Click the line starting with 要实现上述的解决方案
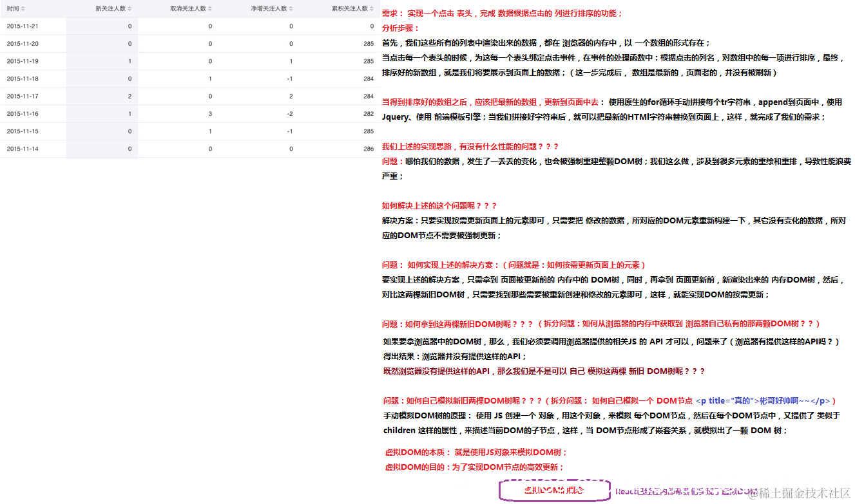This screenshot has height=504, width=855. tap(613, 280)
